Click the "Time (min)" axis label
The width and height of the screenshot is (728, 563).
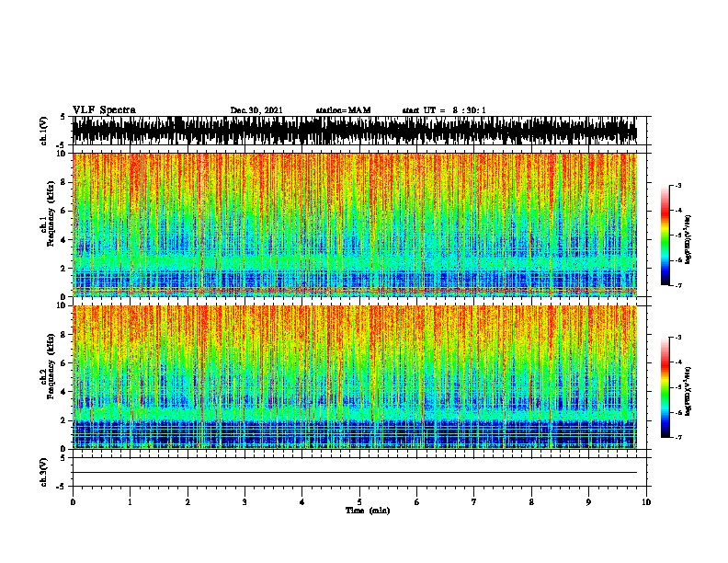point(368,511)
